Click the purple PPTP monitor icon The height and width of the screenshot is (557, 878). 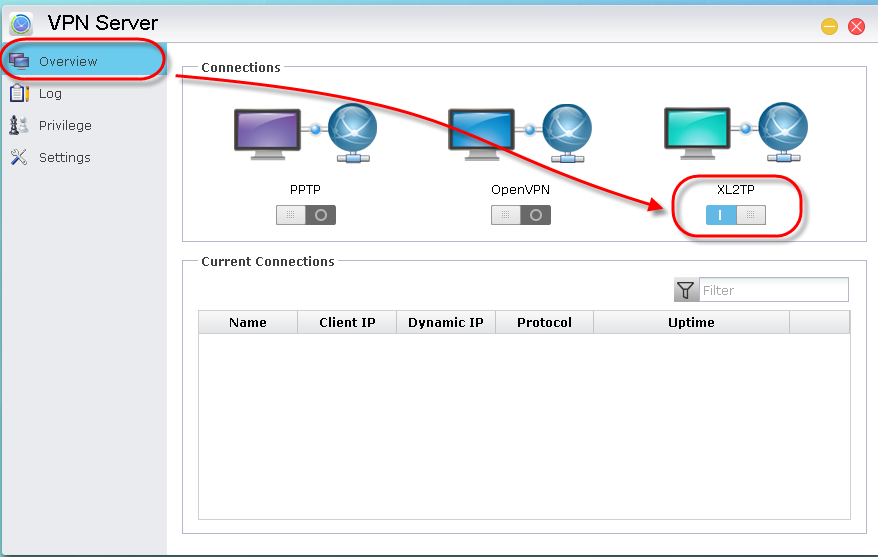tap(267, 134)
